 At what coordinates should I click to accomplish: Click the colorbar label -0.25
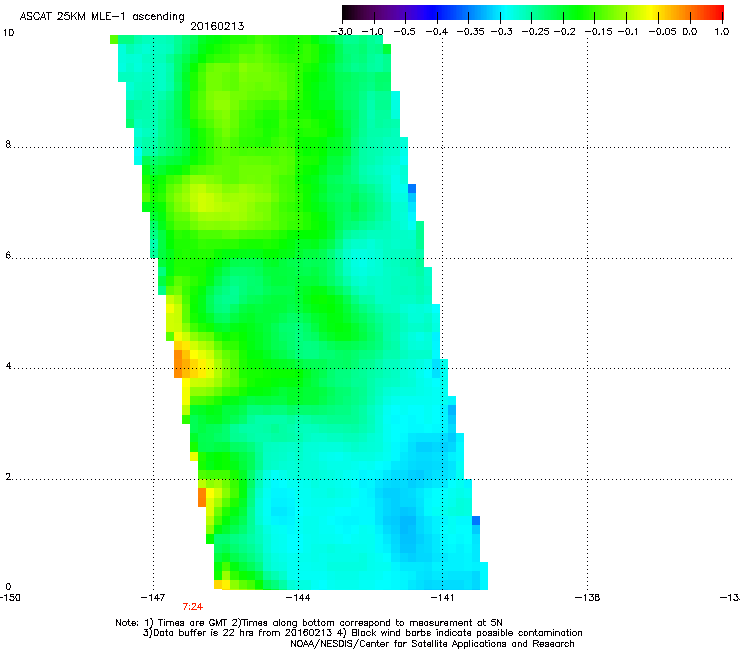click(535, 32)
